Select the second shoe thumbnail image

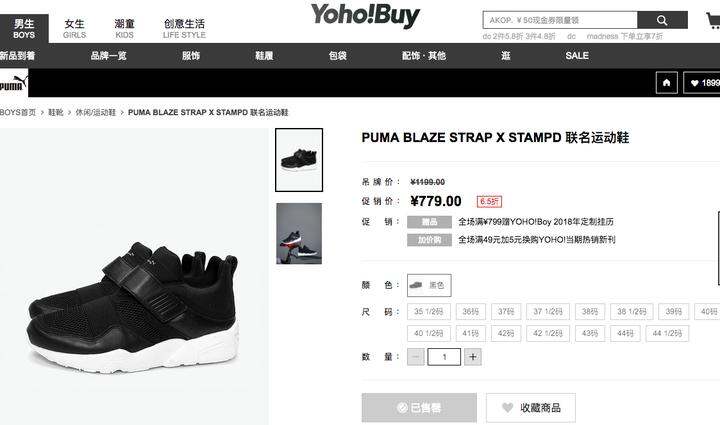(299, 234)
